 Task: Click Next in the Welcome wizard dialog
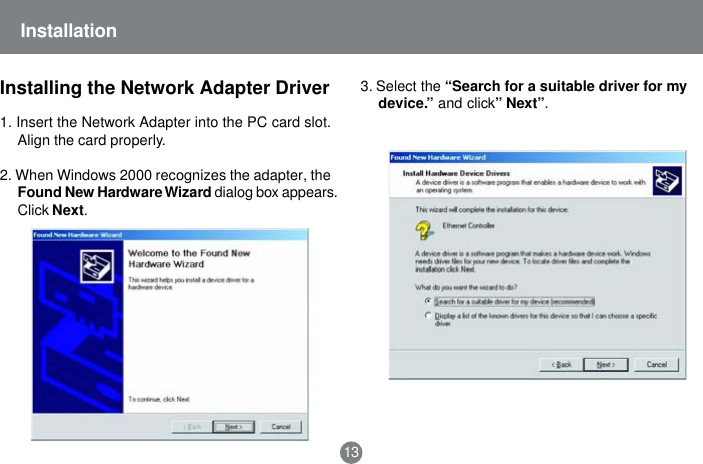[233, 427]
